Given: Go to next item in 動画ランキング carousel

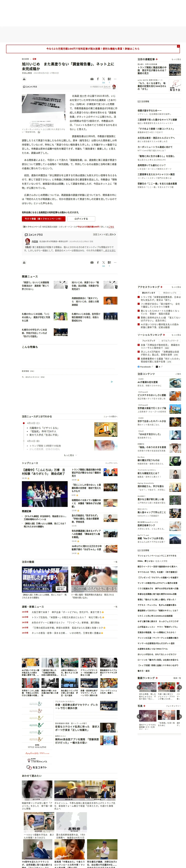Looking at the screenshot, I should tap(180, 687).
